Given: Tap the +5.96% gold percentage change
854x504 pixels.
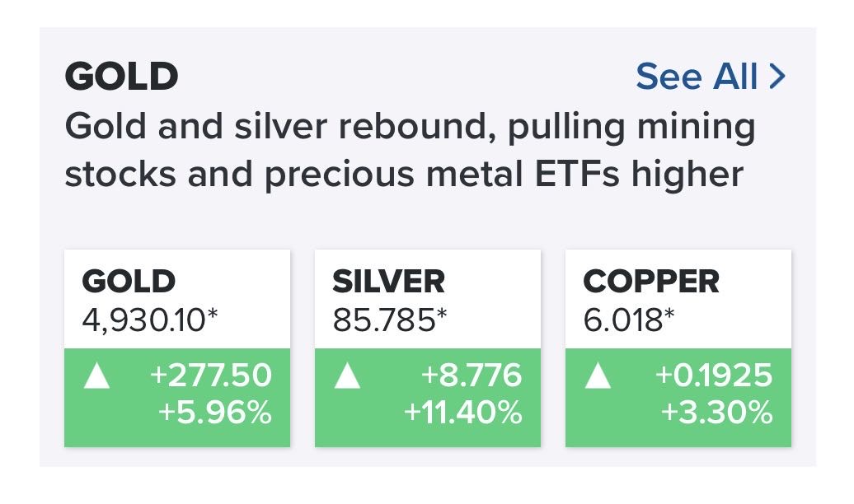Looking at the screenshot, I should 216,413.
